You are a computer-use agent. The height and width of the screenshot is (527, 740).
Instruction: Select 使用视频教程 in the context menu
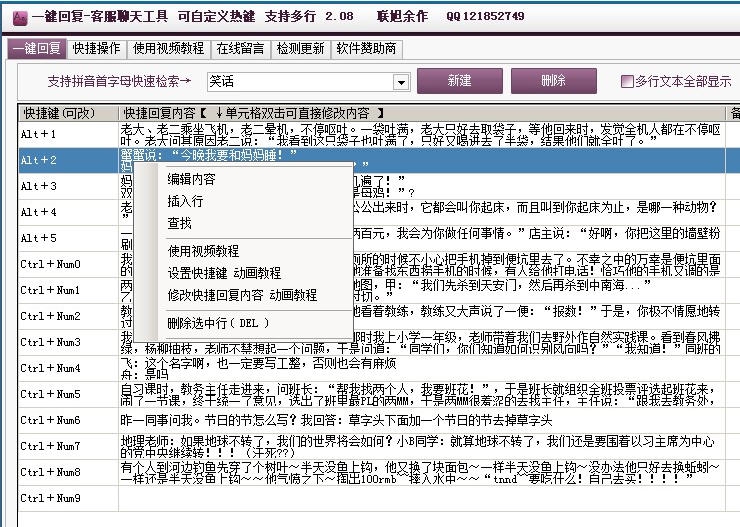pos(203,251)
